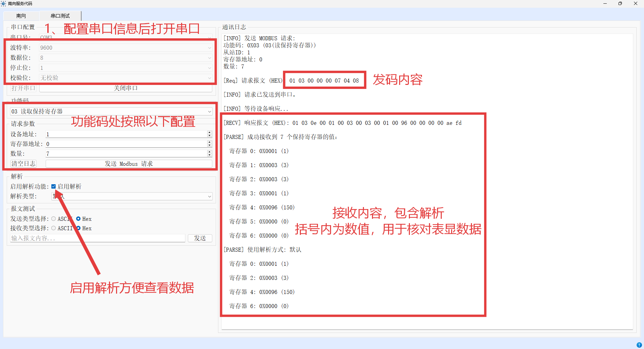The height and width of the screenshot is (349, 644).
Task: Increase the 数量 value with the up stepper
Action: 210,152
